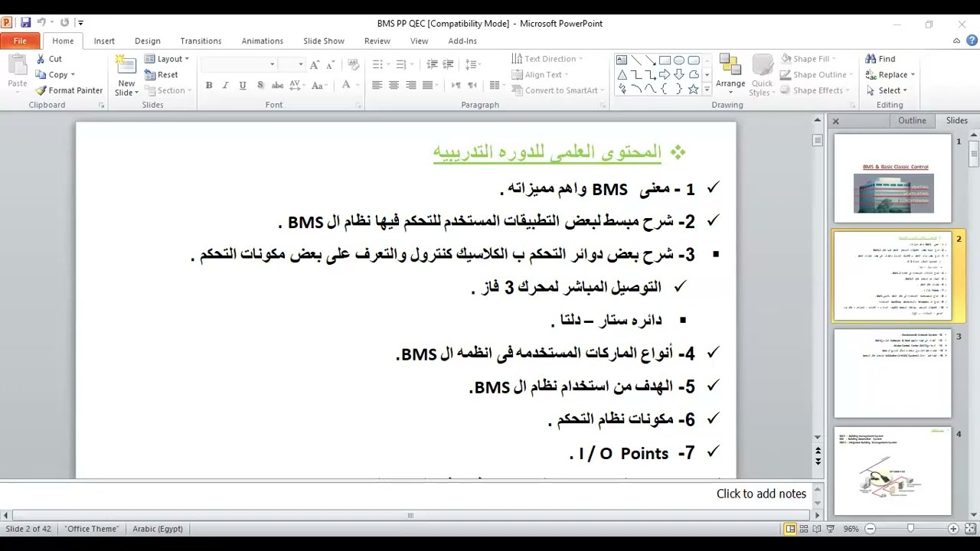Click the Format Painter brush
The width and height of the screenshot is (980, 551).
(x=41, y=90)
